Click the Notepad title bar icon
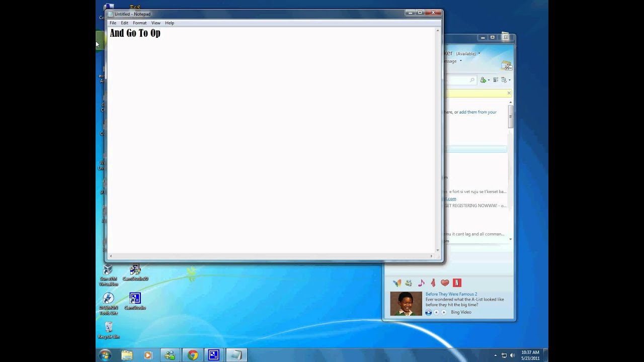 (x=111, y=14)
